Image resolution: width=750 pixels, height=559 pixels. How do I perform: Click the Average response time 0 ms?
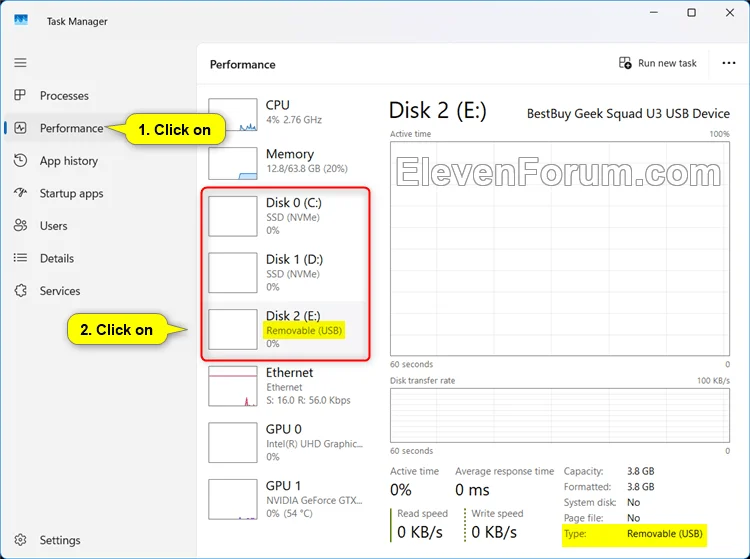[472, 490]
